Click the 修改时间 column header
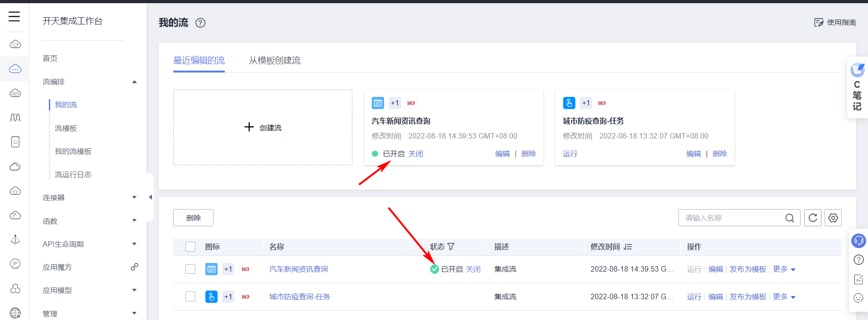Image resolution: width=868 pixels, height=320 pixels. click(x=605, y=247)
